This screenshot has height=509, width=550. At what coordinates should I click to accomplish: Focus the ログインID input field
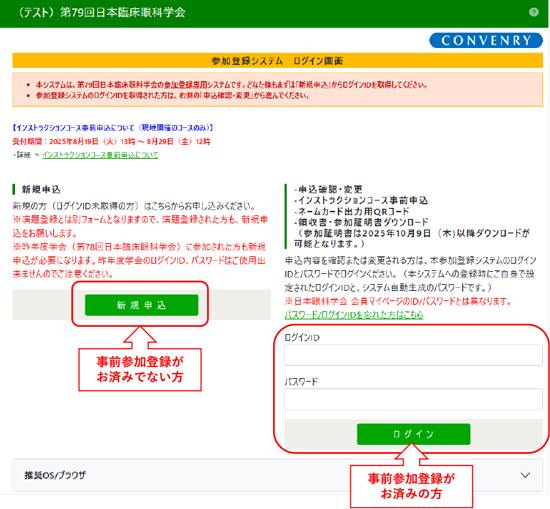413,355
